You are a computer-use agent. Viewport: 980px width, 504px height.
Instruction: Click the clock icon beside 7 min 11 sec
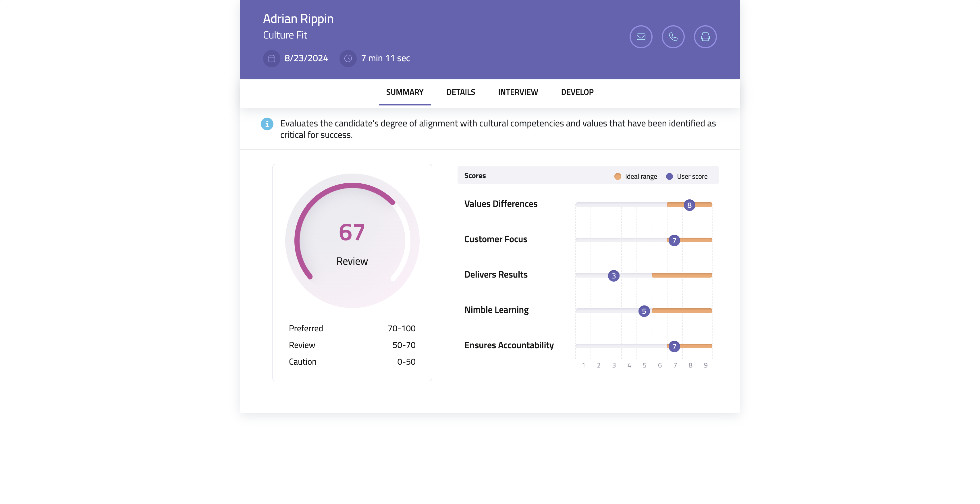tap(348, 59)
